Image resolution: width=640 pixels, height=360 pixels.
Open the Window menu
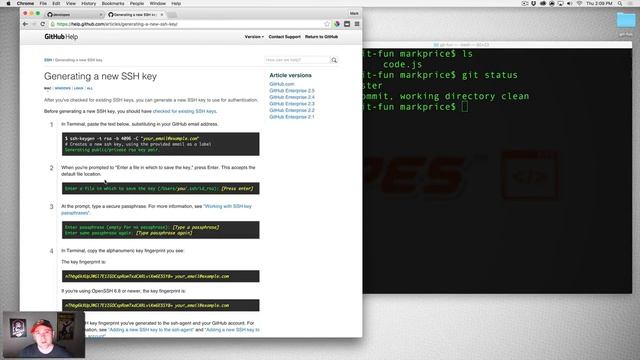click(x=158, y=3)
